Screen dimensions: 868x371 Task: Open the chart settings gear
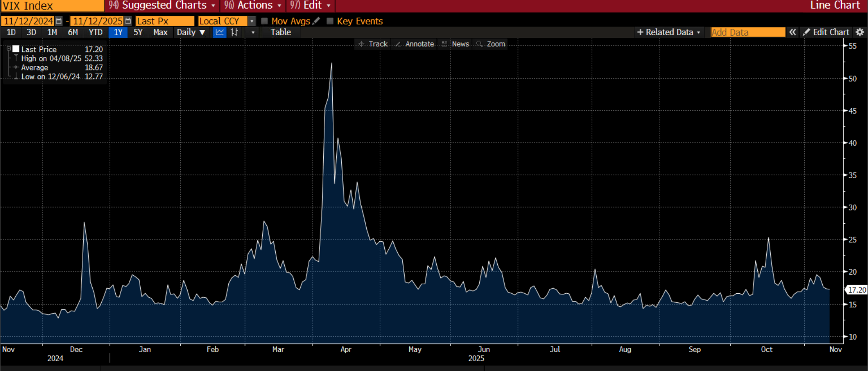(x=860, y=32)
